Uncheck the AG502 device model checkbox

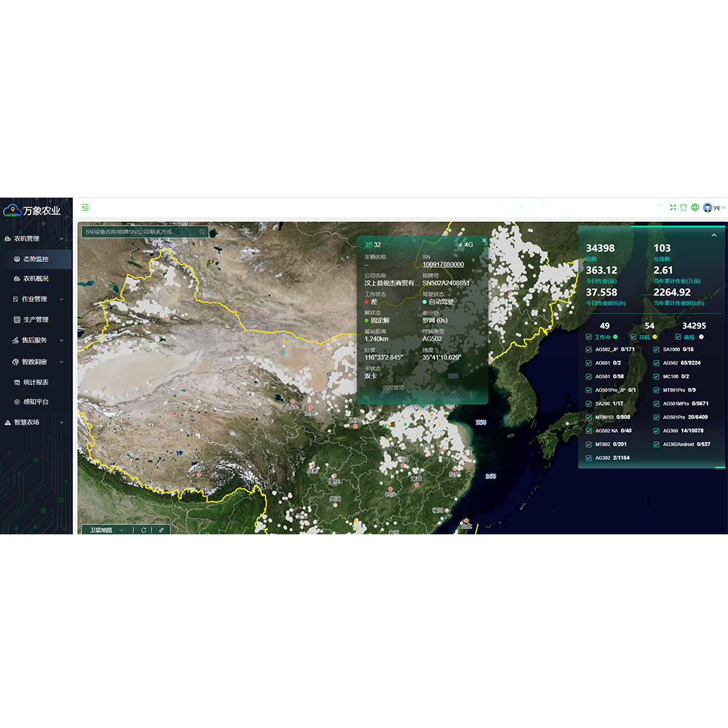click(x=656, y=363)
